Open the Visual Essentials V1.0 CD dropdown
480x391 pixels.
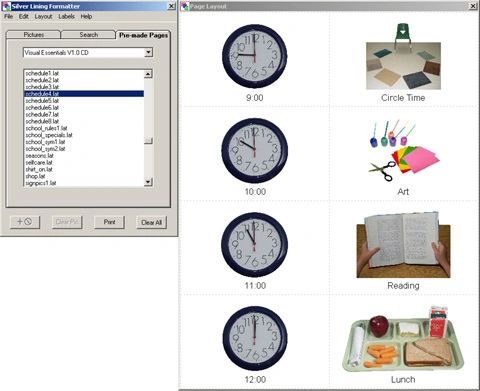pyautogui.click(x=148, y=52)
